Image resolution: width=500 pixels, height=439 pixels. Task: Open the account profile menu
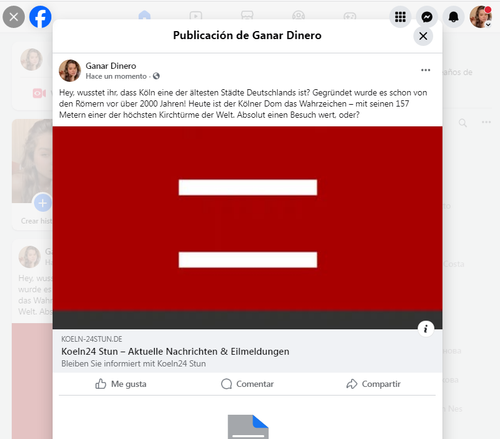480,17
